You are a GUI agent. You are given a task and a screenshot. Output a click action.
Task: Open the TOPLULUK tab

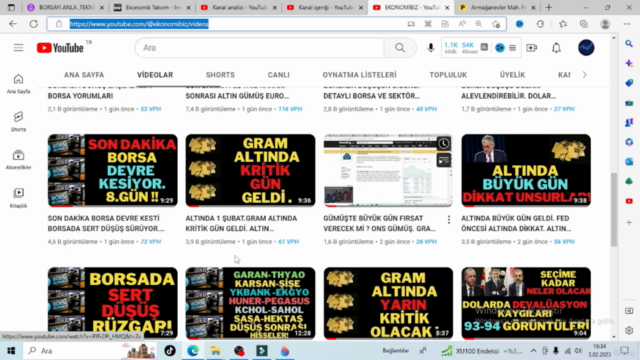[448, 75]
